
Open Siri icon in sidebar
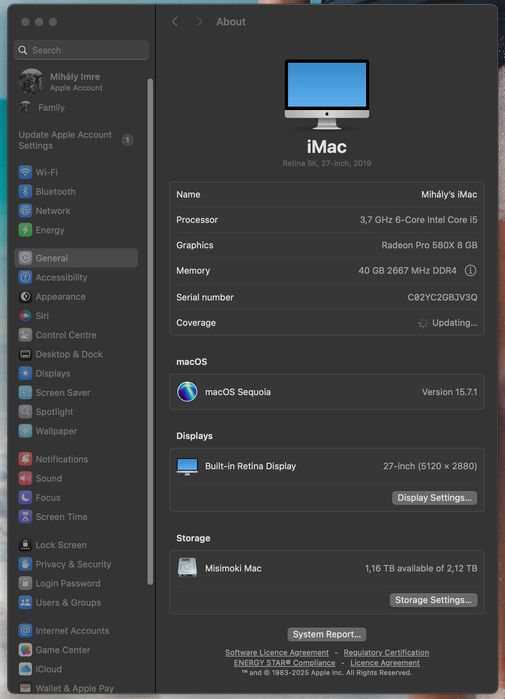point(25,316)
